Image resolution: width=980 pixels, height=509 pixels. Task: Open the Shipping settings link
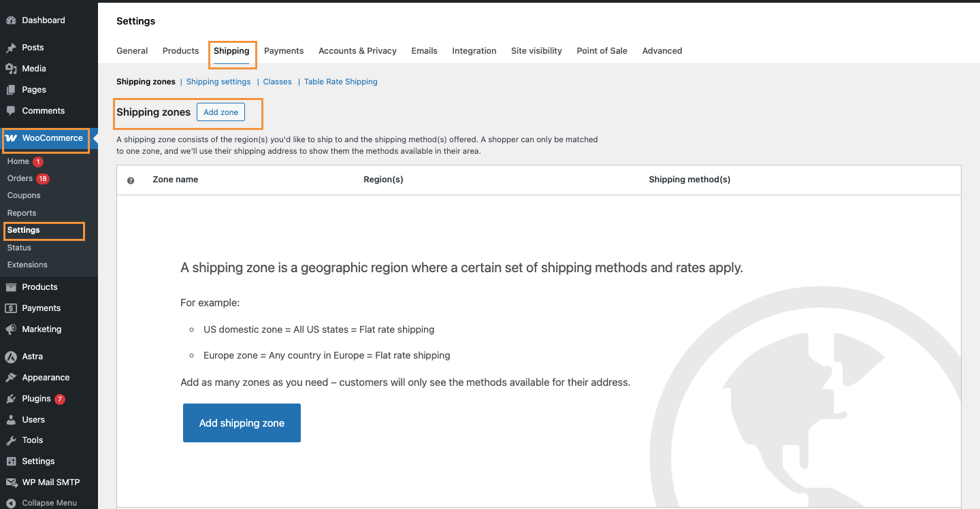coord(218,82)
